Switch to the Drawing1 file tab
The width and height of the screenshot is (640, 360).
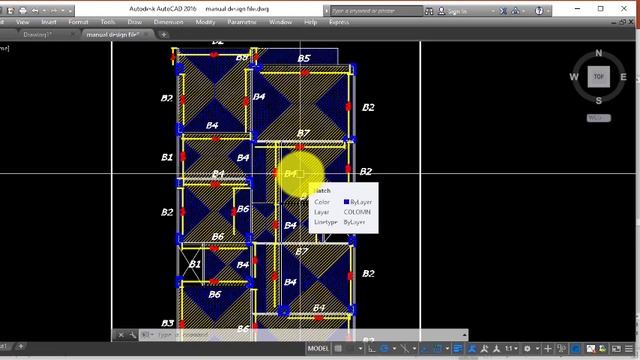point(38,35)
